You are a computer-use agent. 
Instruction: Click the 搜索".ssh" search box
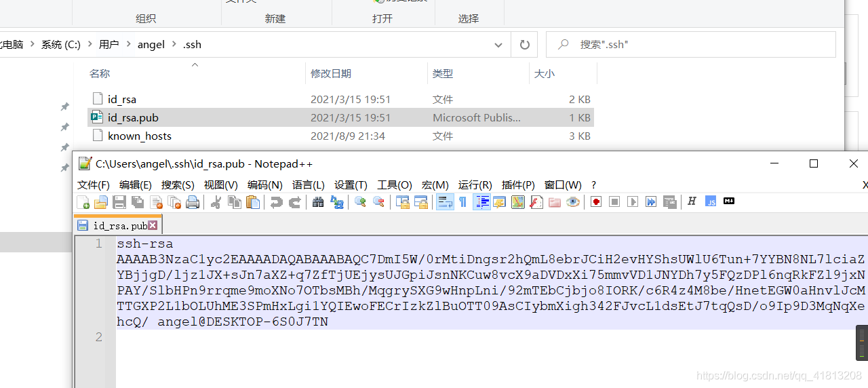(x=691, y=45)
